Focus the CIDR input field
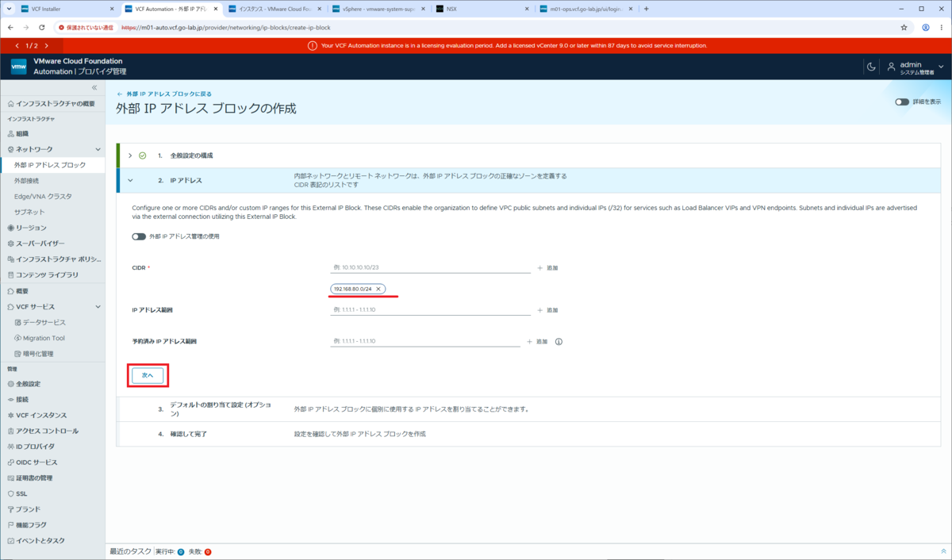 click(x=431, y=267)
